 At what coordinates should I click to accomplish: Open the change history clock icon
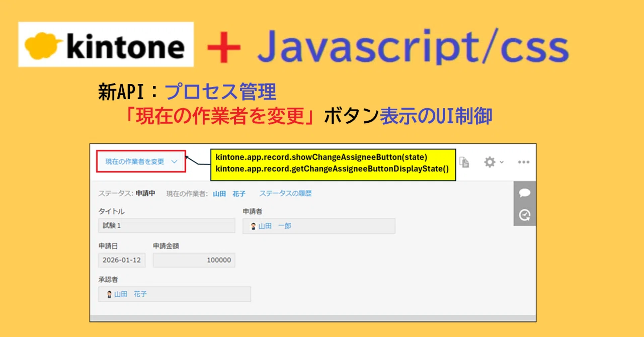click(x=525, y=215)
